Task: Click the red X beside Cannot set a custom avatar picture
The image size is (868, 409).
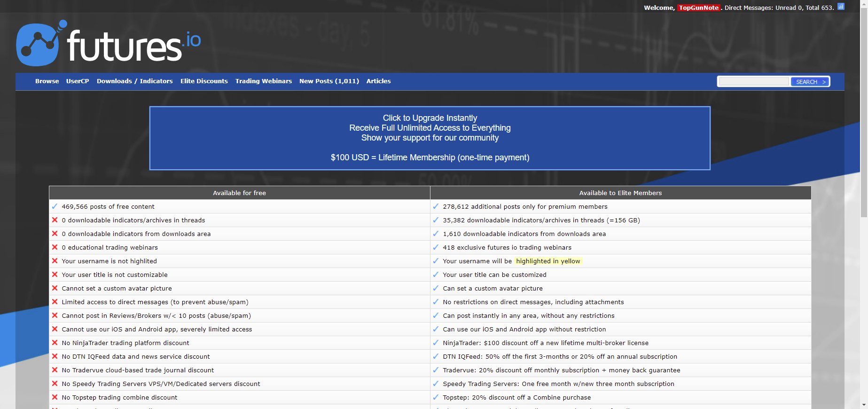Action: [x=55, y=288]
